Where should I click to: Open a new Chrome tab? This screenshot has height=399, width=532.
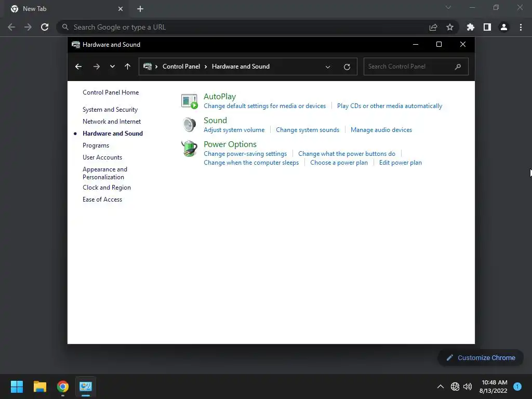tap(140, 9)
